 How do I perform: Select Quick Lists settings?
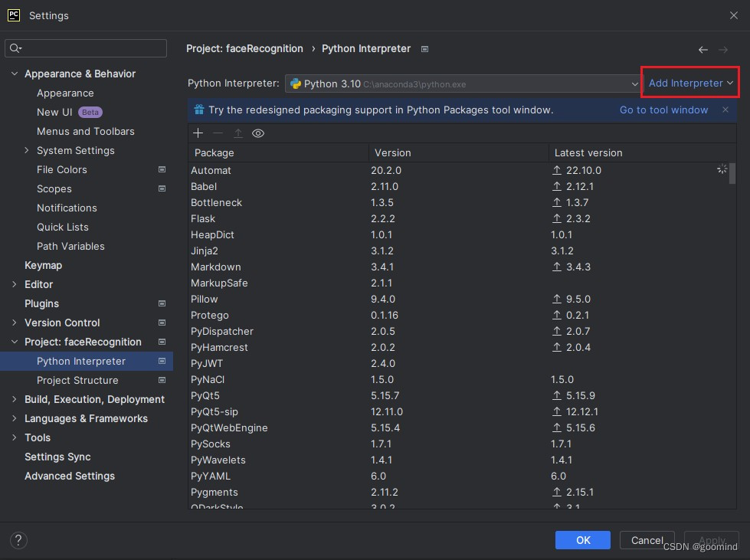(63, 227)
